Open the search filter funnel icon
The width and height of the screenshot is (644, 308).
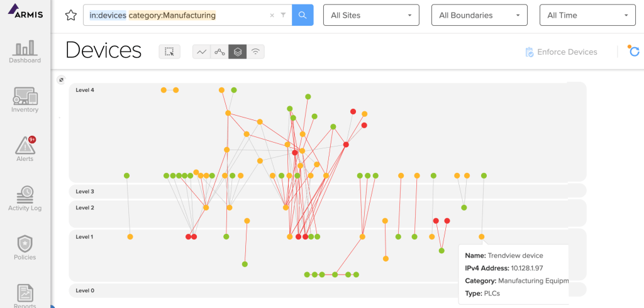(283, 15)
